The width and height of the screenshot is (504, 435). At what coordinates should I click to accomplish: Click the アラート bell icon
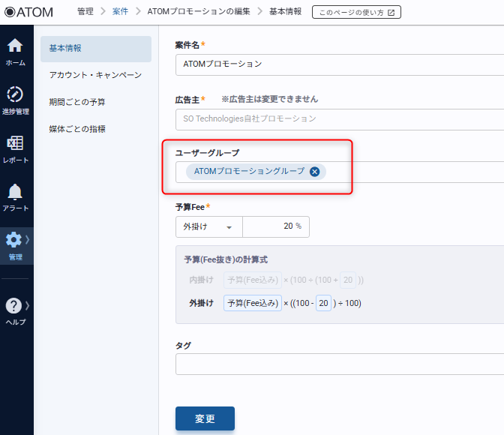pos(15,192)
